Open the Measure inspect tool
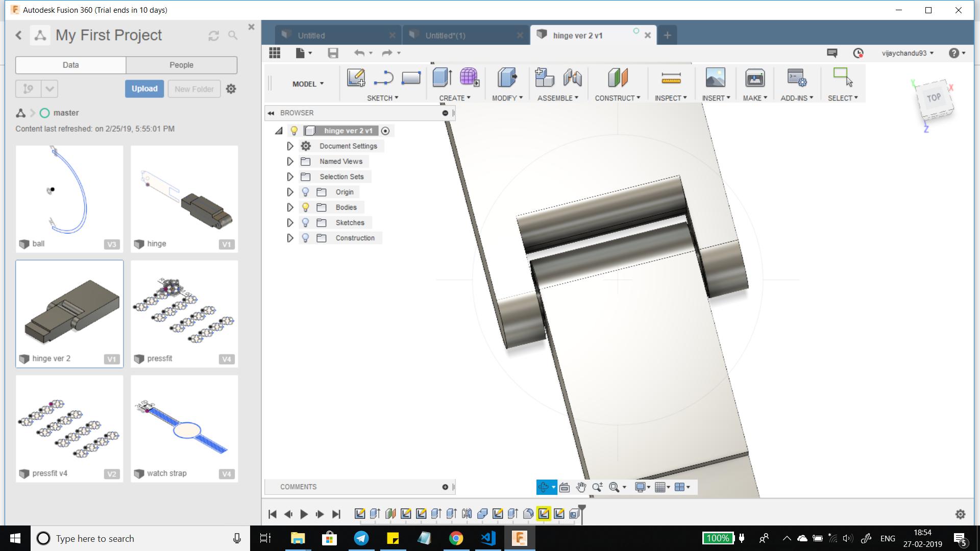 671,78
